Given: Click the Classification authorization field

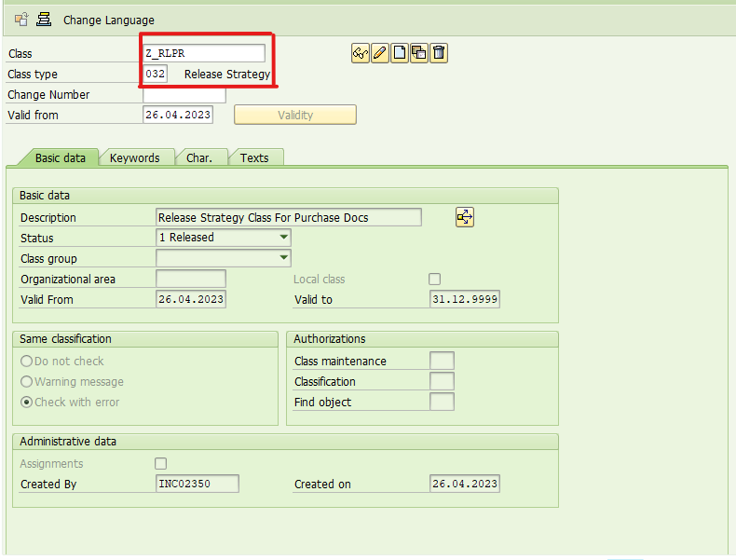Looking at the screenshot, I should click(443, 382).
